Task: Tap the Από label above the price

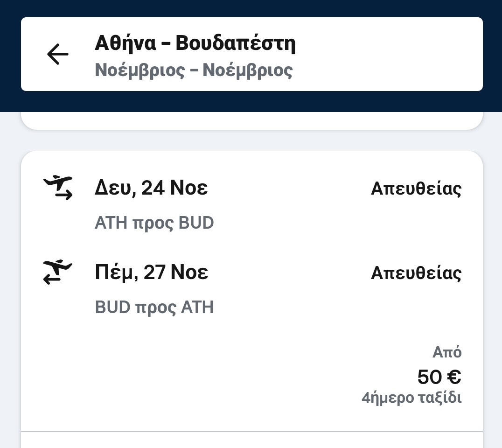Action: (447, 352)
